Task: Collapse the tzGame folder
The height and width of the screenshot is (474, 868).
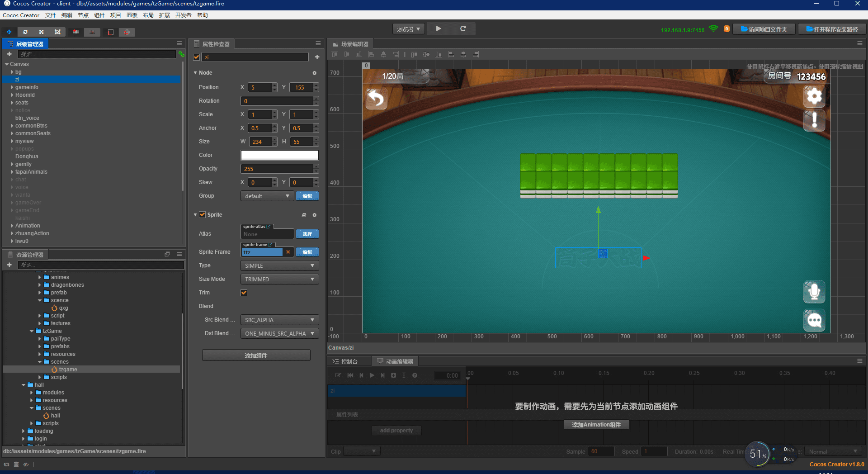Action: point(32,331)
